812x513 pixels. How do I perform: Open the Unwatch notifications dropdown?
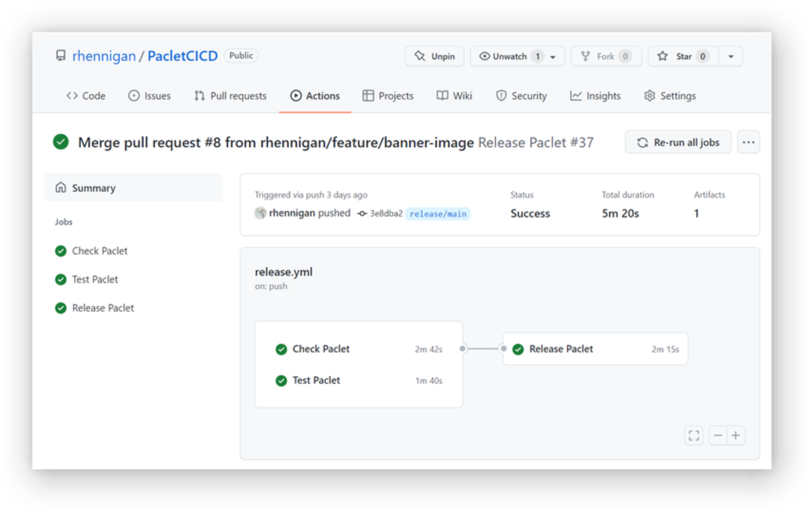[517, 56]
